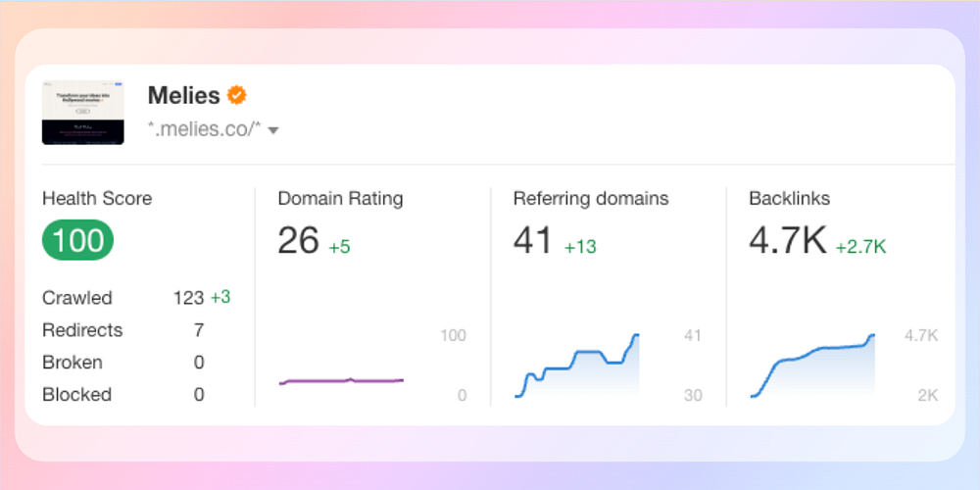Click the orange verified badge next to Melies

point(237,95)
